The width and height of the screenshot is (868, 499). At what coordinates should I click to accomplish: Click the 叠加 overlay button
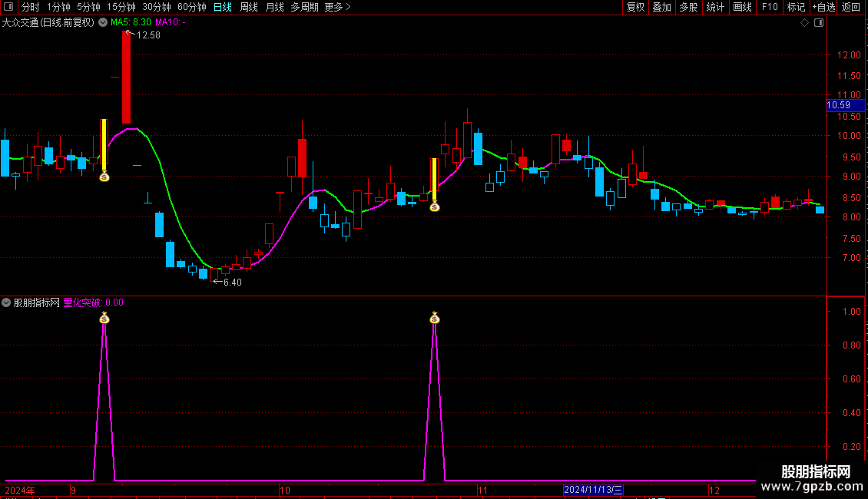click(x=662, y=7)
